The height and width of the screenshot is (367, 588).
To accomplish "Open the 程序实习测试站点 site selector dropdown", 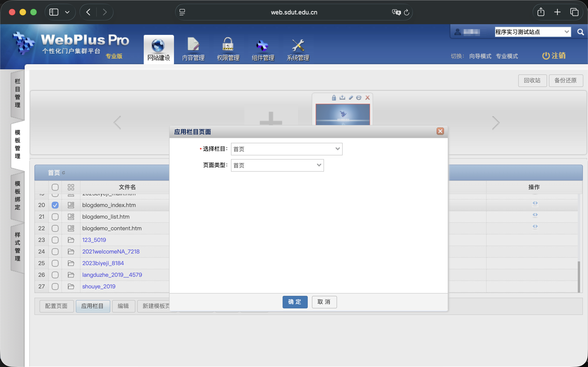I will coord(567,32).
